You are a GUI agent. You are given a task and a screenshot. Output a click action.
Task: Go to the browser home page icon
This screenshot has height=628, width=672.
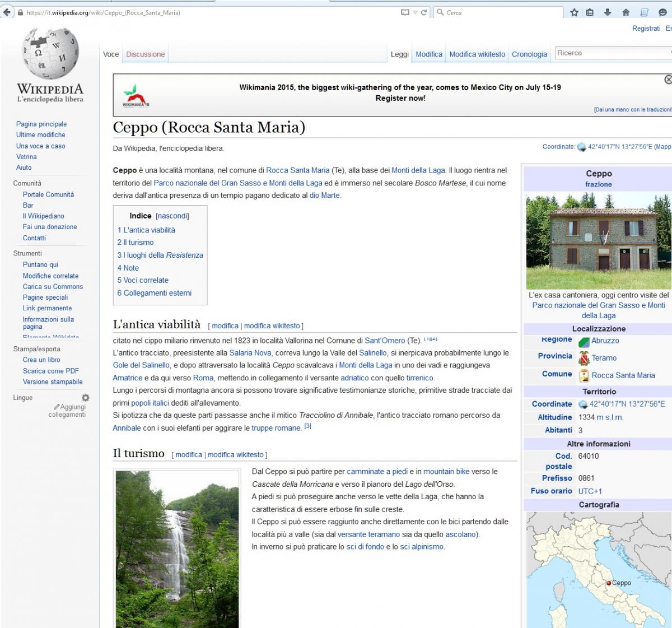pyautogui.click(x=626, y=12)
